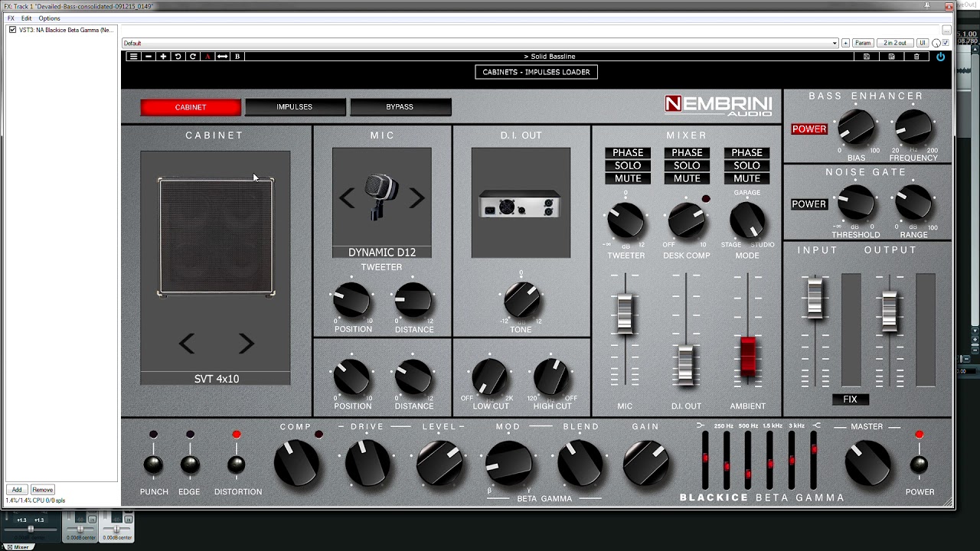Switch to the BYPASS tab
The height and width of the screenshot is (551, 980).
(400, 107)
